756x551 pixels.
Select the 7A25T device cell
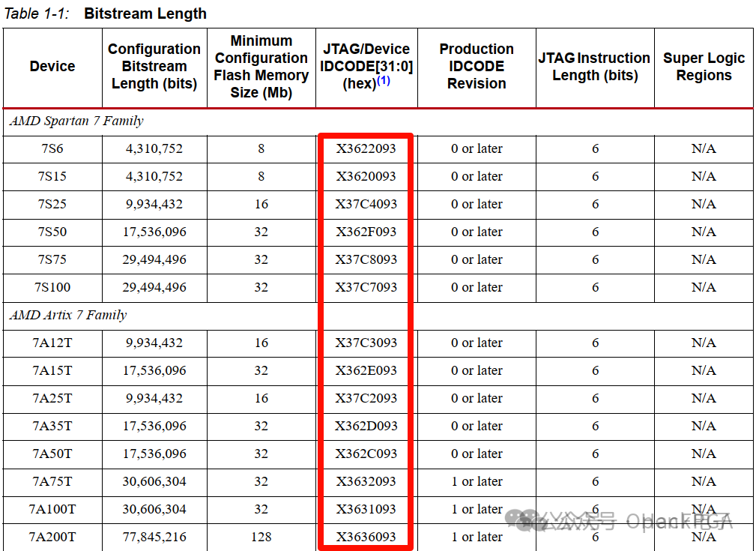click(52, 398)
